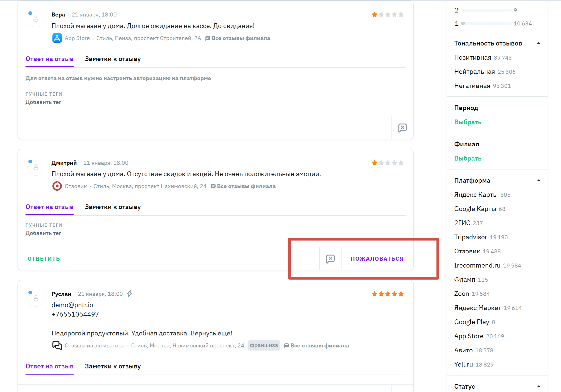Viewport: 561px width, 392px height.
Task: Filter reviews by Tripadvisor platform
Action: point(470,237)
